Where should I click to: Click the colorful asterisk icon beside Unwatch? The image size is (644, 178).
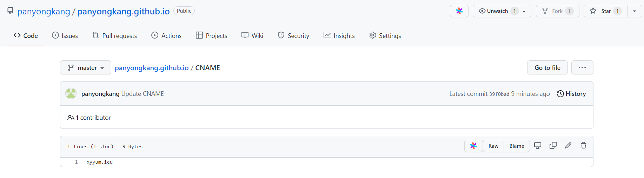coord(459,11)
